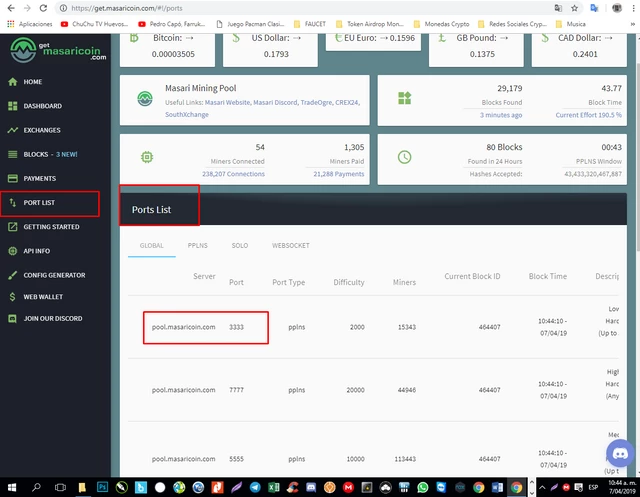Click the 238,207 Connections link

click(x=233, y=174)
